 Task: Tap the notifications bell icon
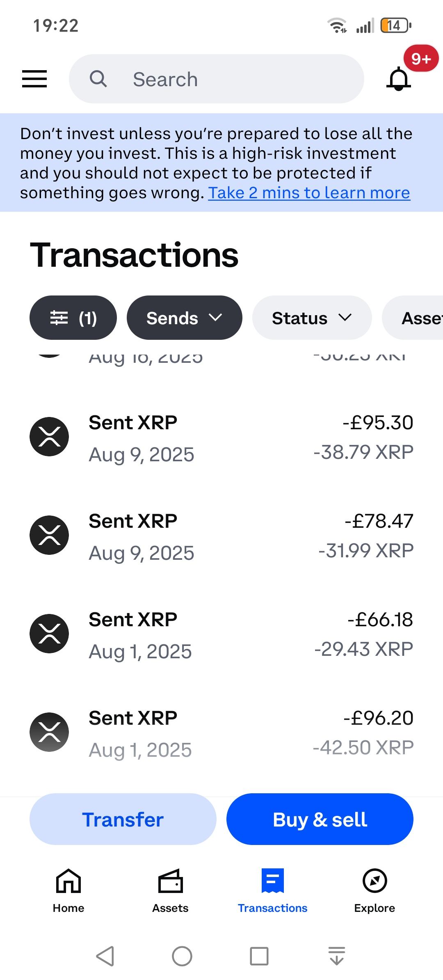click(399, 79)
